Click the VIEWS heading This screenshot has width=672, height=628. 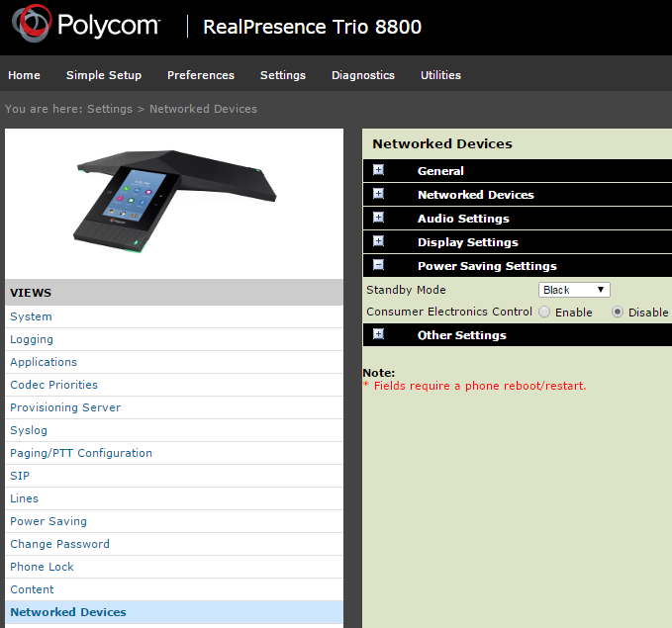[x=31, y=293]
